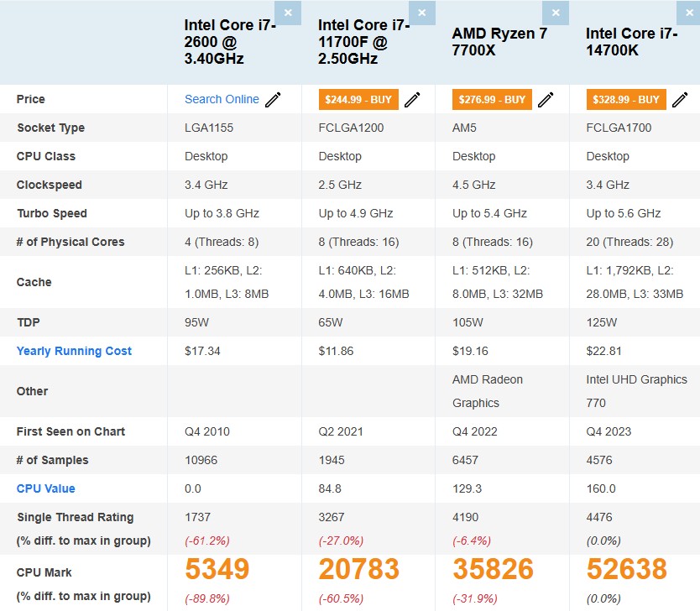Click CPU value 160.0
Viewport: 700px width, 611px height.
coord(601,488)
